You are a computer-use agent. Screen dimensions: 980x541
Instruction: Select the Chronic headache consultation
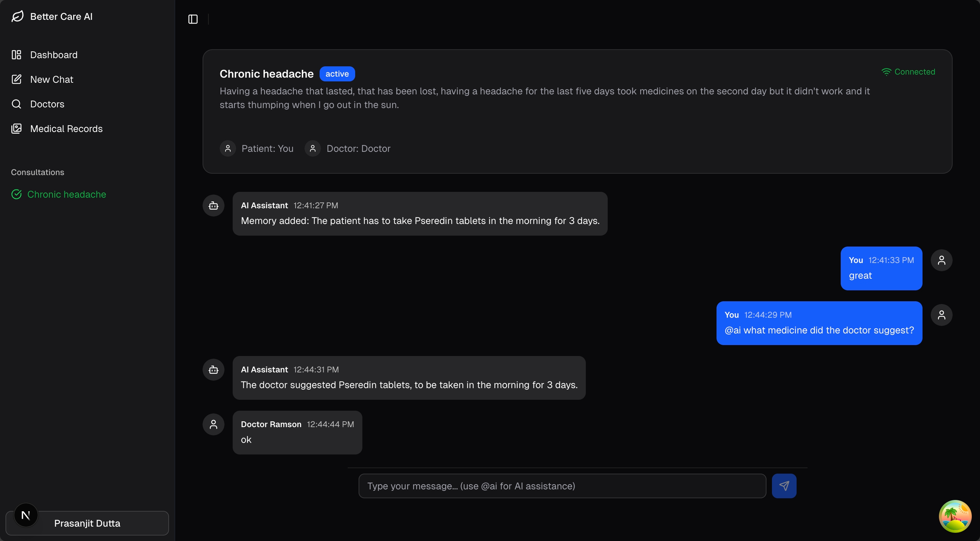(66, 194)
